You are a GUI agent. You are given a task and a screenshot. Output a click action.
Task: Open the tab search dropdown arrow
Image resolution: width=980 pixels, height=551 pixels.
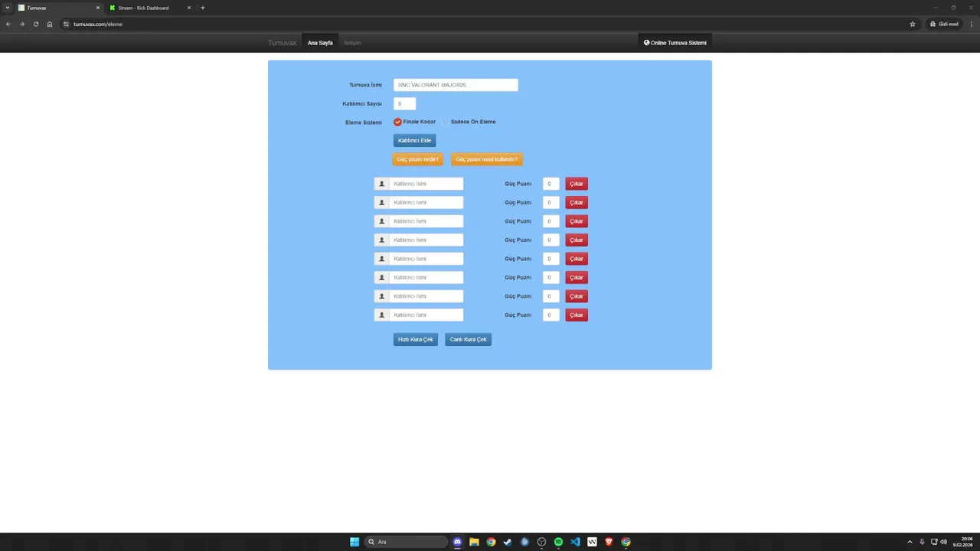click(7, 8)
